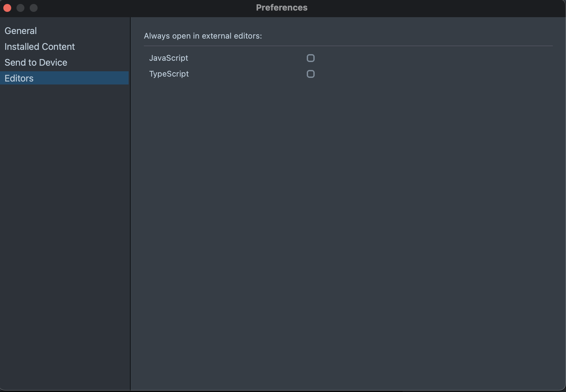Image resolution: width=566 pixels, height=392 pixels.
Task: Switch to Installed Content section
Action: tap(40, 47)
